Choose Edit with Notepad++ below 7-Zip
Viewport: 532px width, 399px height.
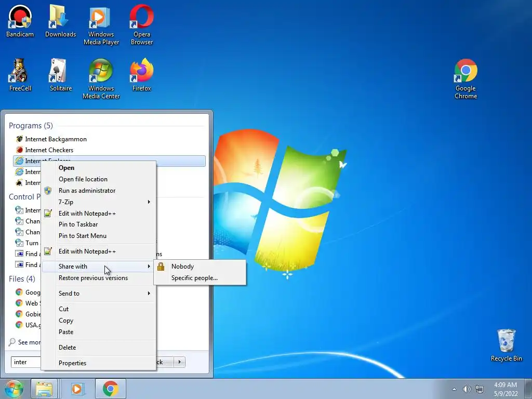98,214
